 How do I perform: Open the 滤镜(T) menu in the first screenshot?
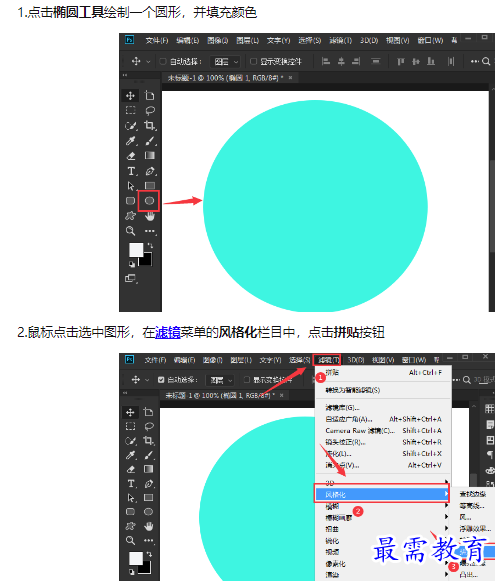(340, 40)
